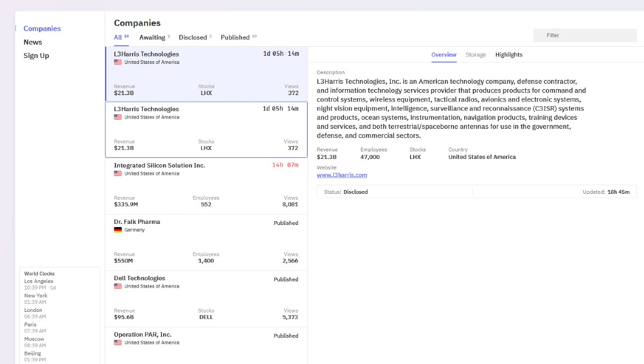Click the Status: Disclosed label

click(346, 192)
